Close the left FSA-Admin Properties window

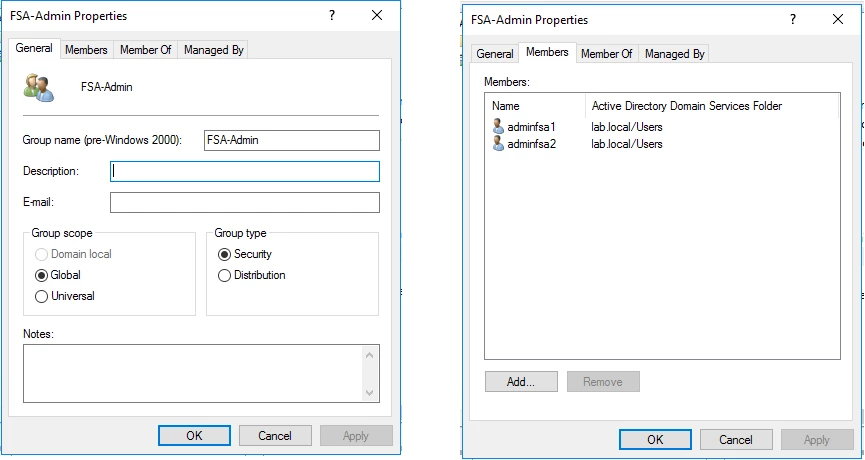pos(377,15)
